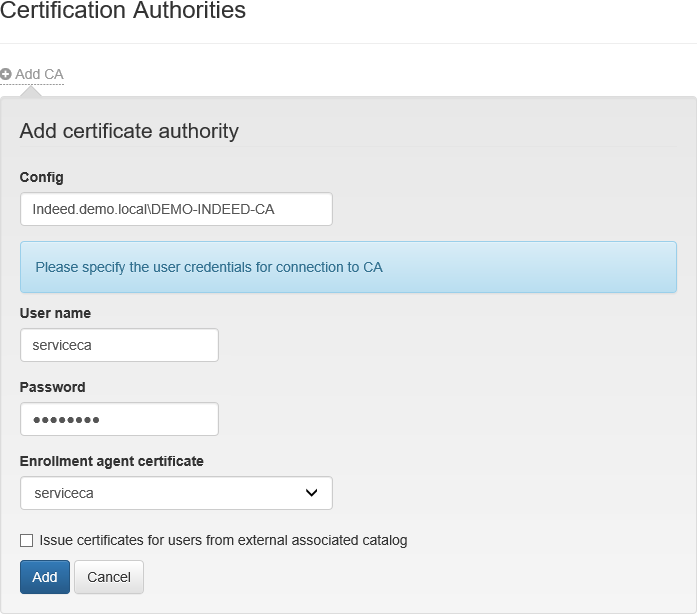
Task: Select the Password input field
Action: point(119,419)
